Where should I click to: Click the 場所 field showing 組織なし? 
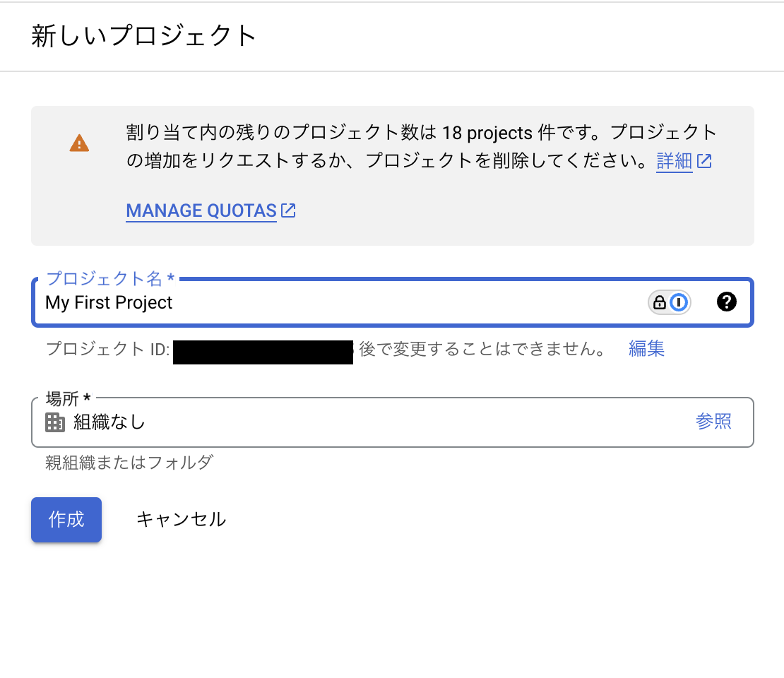coord(283,422)
